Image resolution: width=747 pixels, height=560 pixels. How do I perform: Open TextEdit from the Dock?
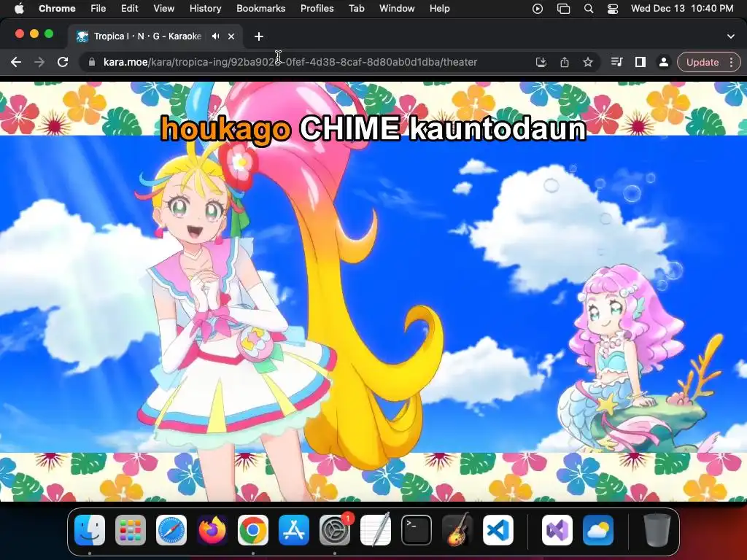point(376,529)
